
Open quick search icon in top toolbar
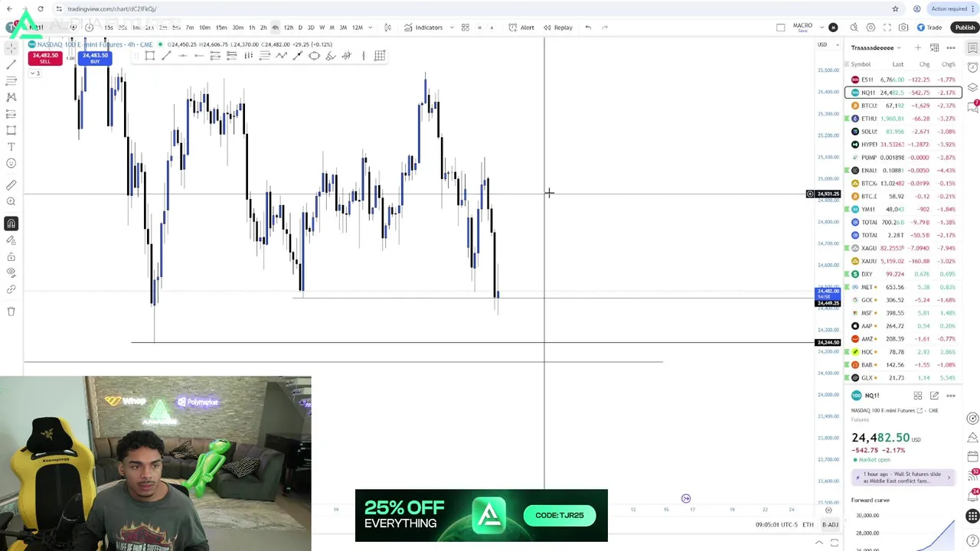pyautogui.click(x=854, y=28)
